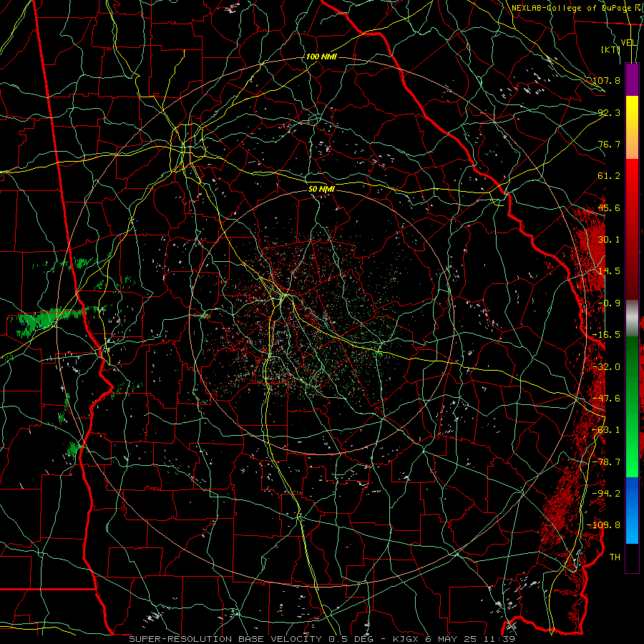Select the 45.6 velocity scale value
This screenshot has height=644, width=644.
[x=610, y=208]
